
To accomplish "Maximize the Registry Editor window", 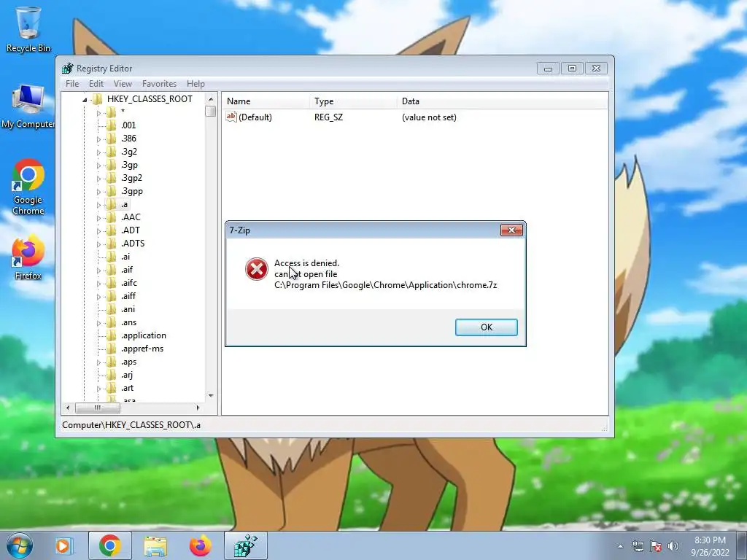I will (x=572, y=69).
